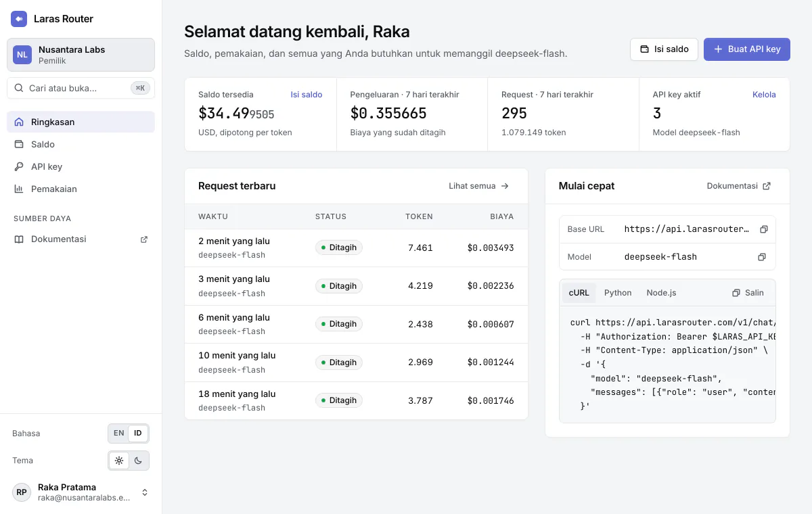Click the spend value $0.355665
The height and width of the screenshot is (514, 812).
click(x=388, y=114)
